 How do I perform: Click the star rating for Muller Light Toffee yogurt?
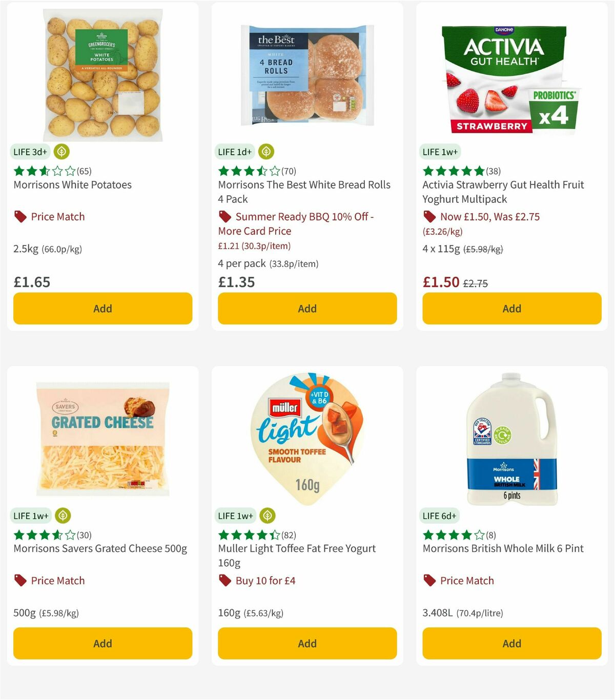248,534
